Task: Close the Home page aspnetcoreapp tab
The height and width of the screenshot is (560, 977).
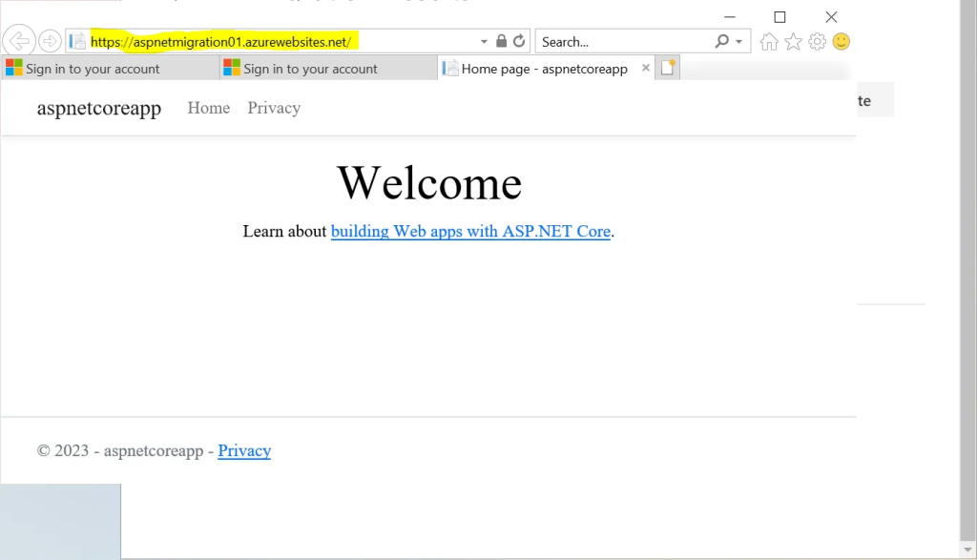Action: tap(646, 67)
